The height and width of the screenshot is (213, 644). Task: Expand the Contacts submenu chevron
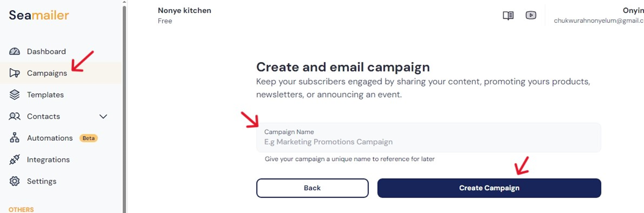(103, 116)
